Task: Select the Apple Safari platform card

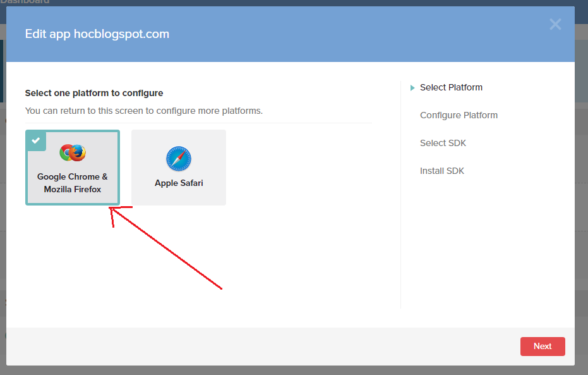Action: 179,168
